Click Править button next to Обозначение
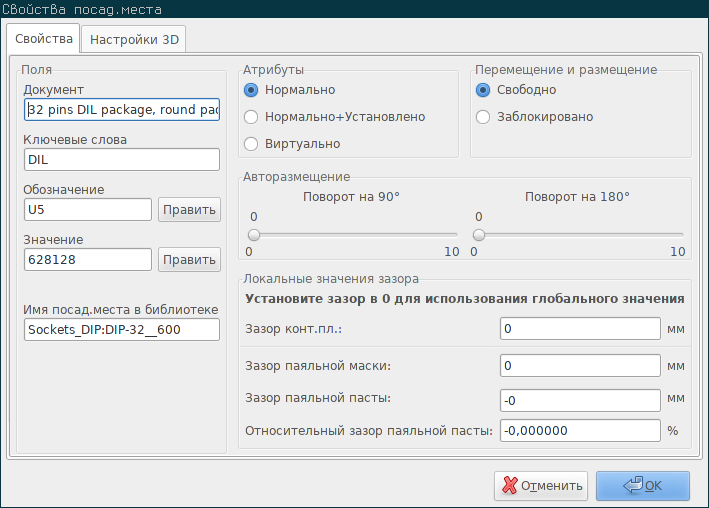 pos(189,209)
